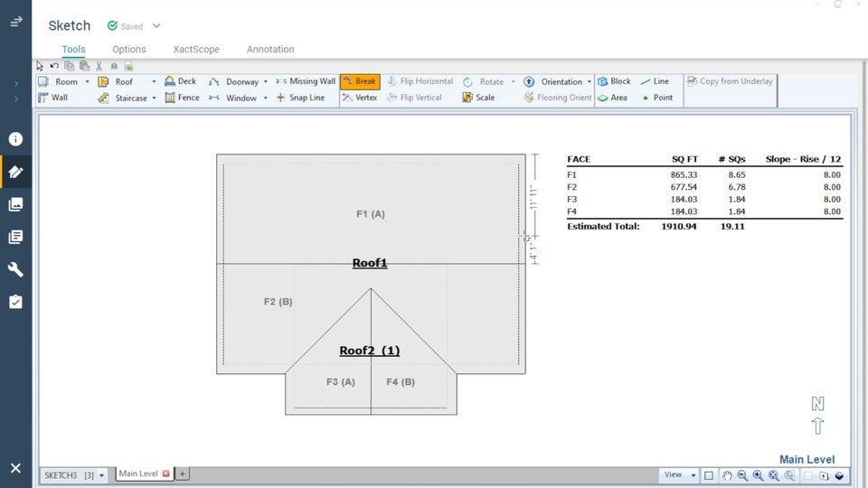This screenshot has height=488, width=868.
Task: Toggle the Break tool off
Action: pyautogui.click(x=359, y=81)
